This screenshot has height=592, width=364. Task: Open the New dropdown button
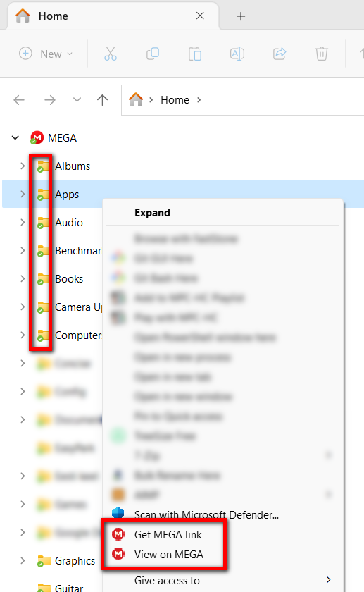tap(46, 54)
